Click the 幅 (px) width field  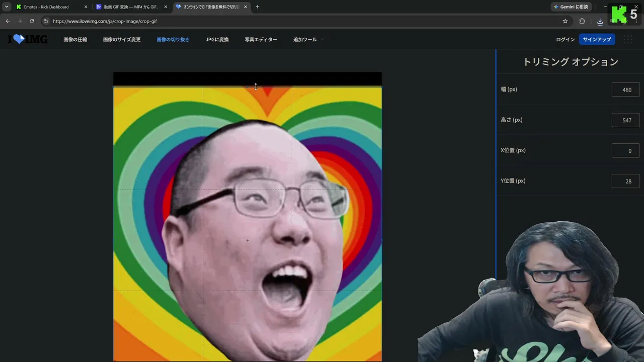coord(626,89)
